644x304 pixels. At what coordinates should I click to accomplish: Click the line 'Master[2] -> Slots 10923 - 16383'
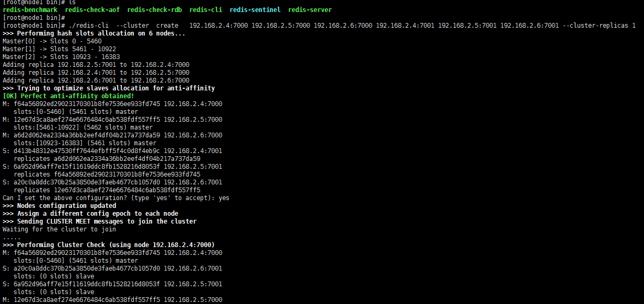(61, 57)
